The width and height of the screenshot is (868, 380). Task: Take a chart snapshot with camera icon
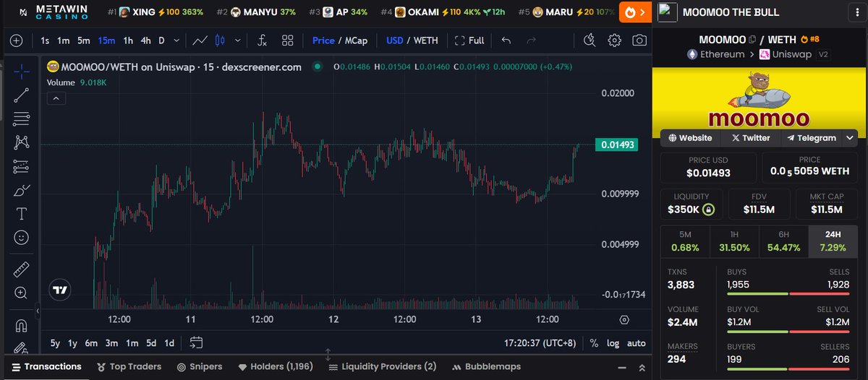click(x=639, y=40)
